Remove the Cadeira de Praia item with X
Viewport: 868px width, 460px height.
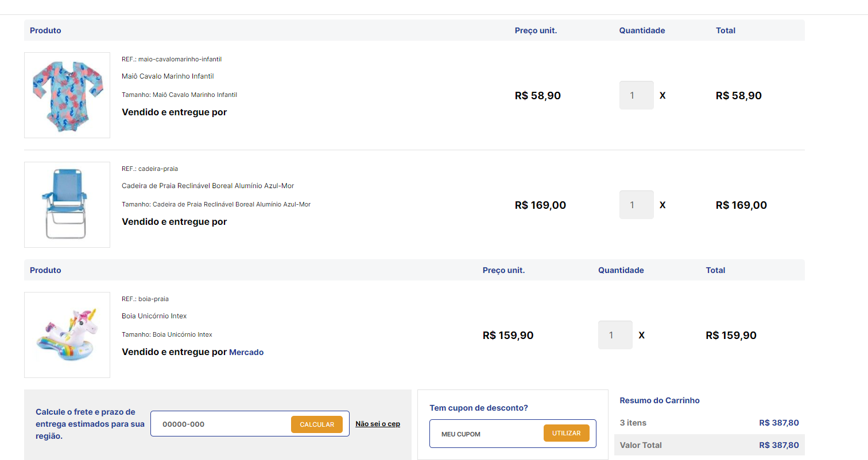pos(662,205)
